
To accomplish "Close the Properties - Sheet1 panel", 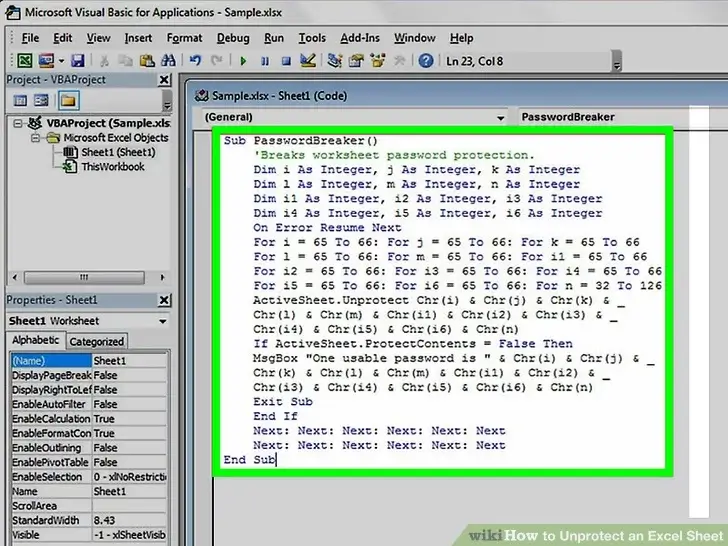I will tap(164, 300).
